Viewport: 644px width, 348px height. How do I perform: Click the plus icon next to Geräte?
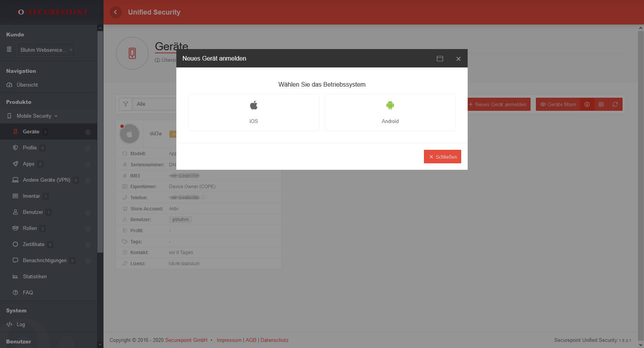pos(88,132)
